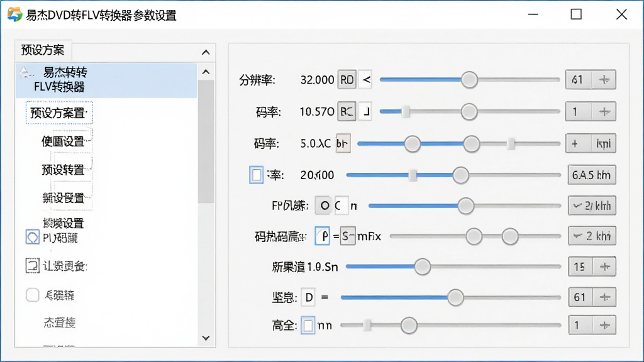Collapse the 预设方案 panel with its chevron
The width and height of the screenshot is (644, 362).
206,53
